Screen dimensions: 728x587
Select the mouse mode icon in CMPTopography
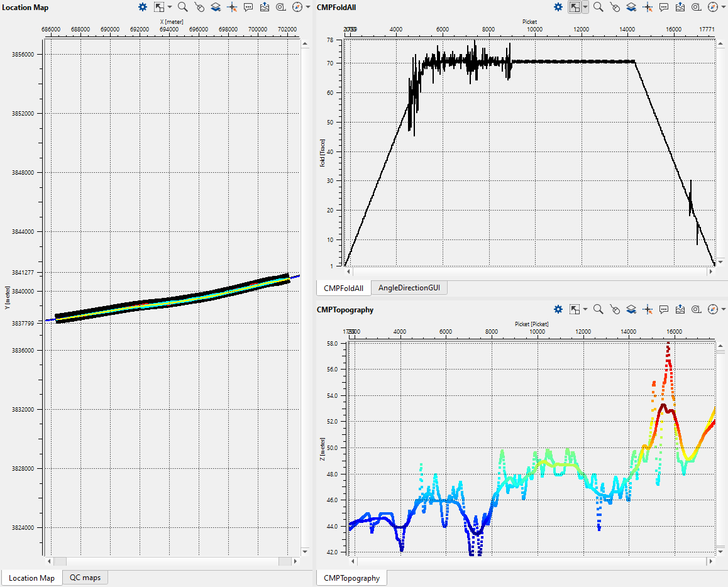(615, 310)
